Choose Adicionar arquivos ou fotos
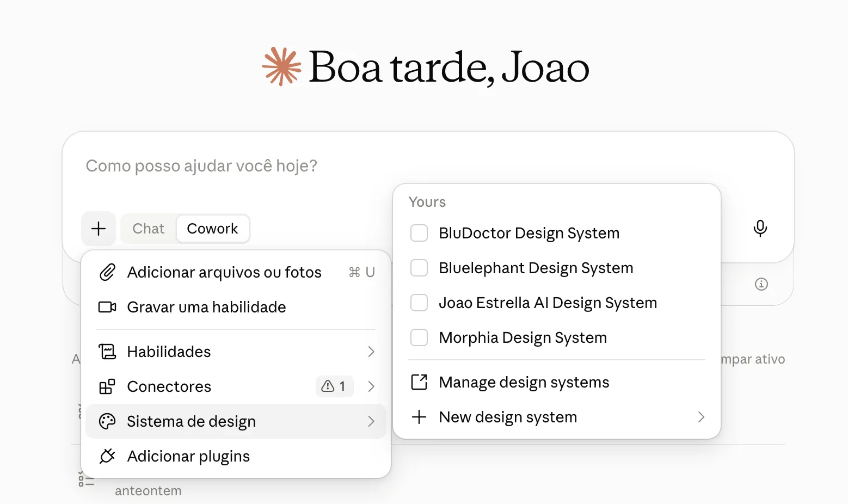 click(236, 272)
